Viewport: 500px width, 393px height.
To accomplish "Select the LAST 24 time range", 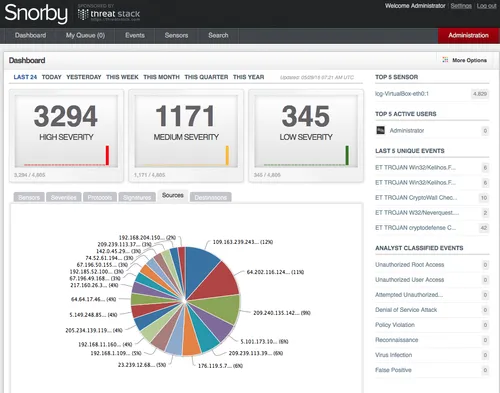I will point(25,77).
